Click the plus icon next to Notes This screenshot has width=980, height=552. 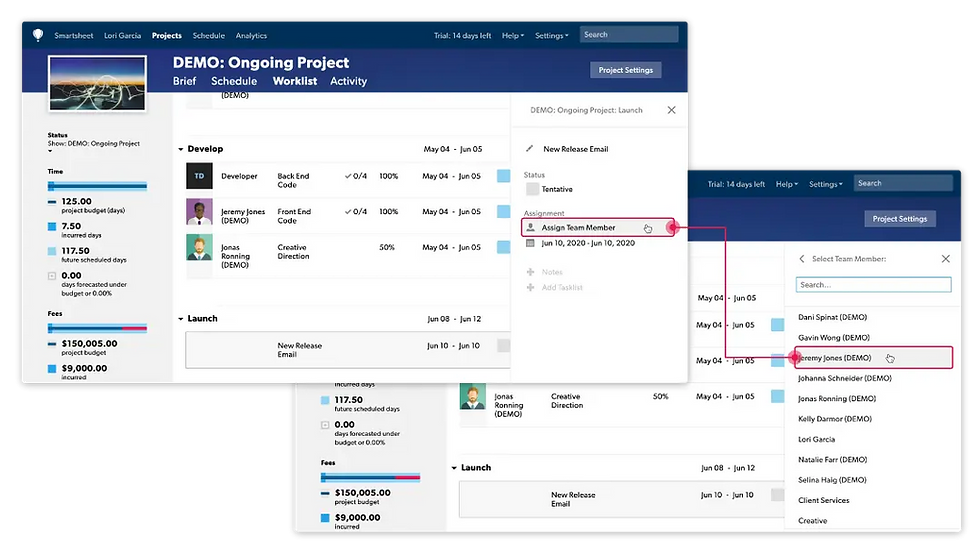pos(531,272)
